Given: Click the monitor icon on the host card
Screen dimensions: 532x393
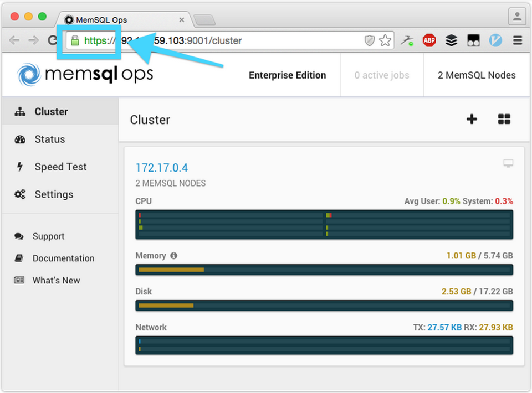Looking at the screenshot, I should pos(508,163).
